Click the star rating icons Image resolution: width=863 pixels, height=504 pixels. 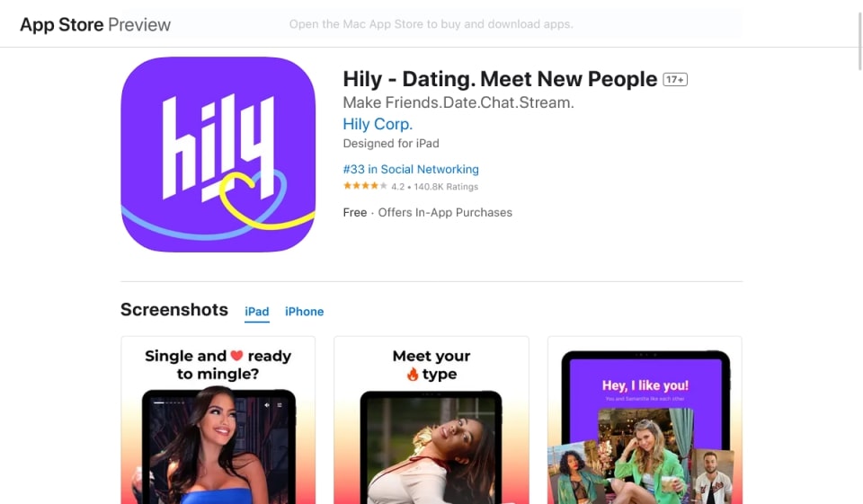365,186
